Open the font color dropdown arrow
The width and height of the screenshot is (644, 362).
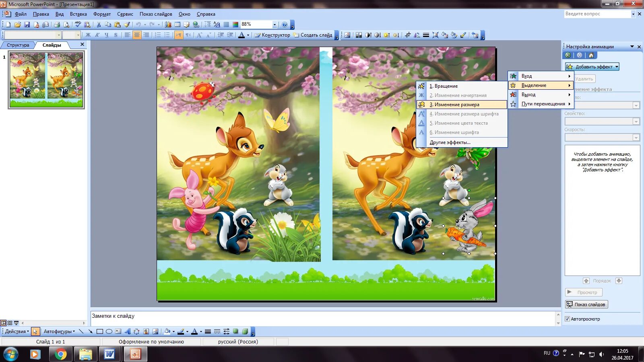248,35
